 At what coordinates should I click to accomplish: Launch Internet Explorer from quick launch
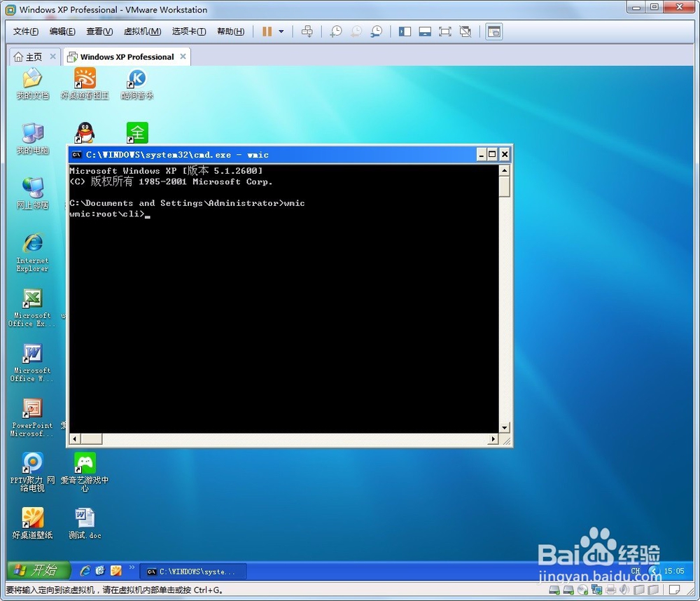pyautogui.click(x=85, y=571)
